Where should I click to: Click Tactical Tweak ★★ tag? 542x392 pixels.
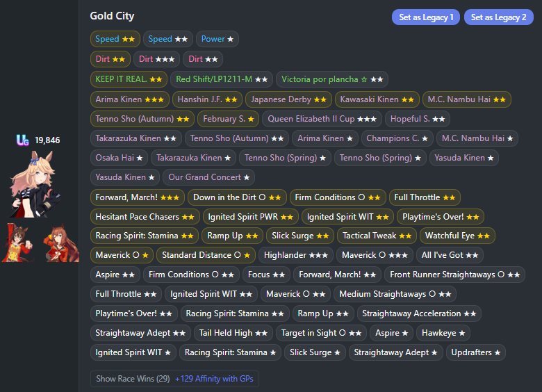[x=377, y=236]
